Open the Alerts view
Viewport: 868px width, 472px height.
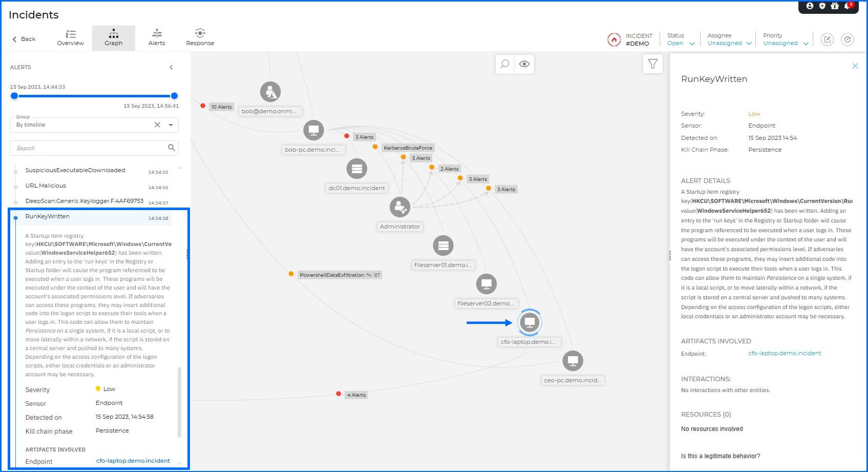pyautogui.click(x=157, y=37)
